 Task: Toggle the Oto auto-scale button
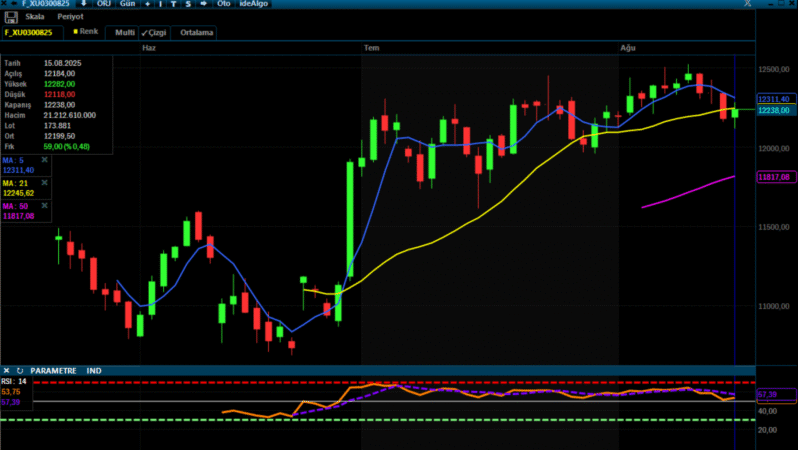224,4
